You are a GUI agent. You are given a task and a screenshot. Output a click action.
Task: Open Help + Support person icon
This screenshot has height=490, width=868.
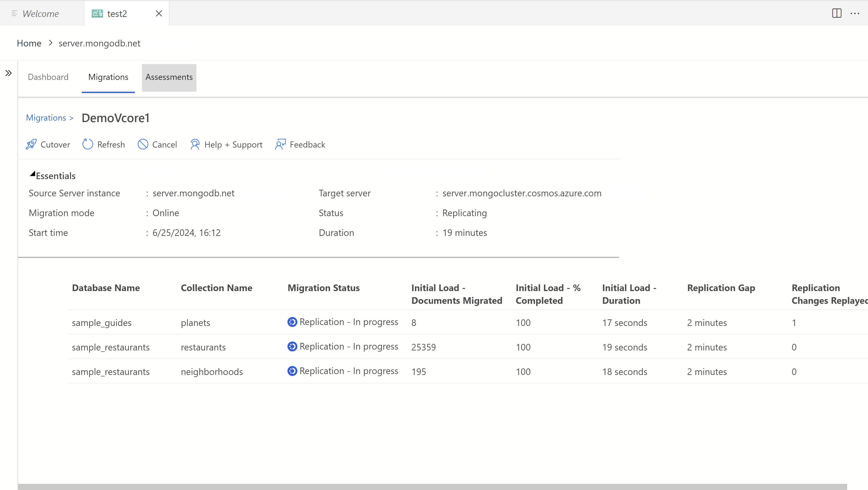tap(195, 144)
